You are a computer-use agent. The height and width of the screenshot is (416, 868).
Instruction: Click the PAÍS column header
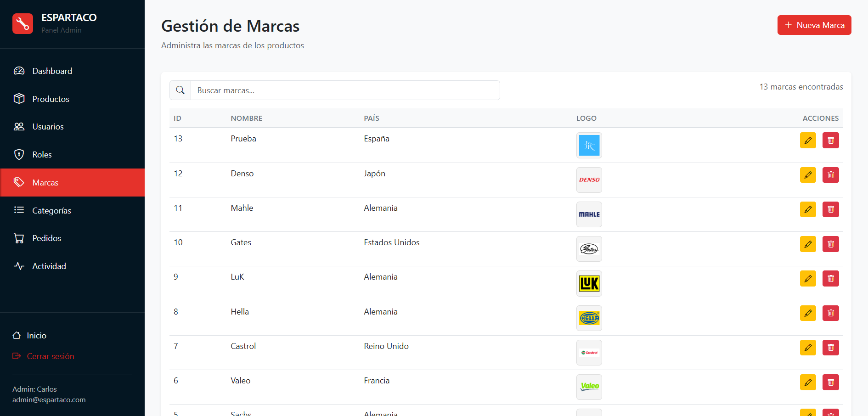coord(372,118)
